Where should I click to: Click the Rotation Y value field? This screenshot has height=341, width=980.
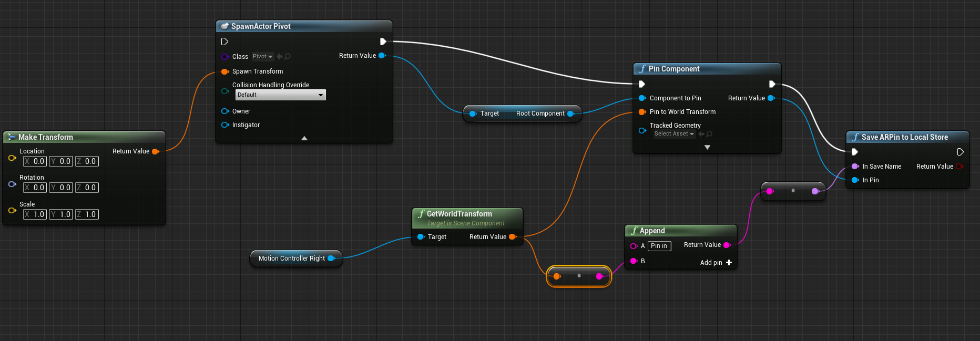click(61, 188)
